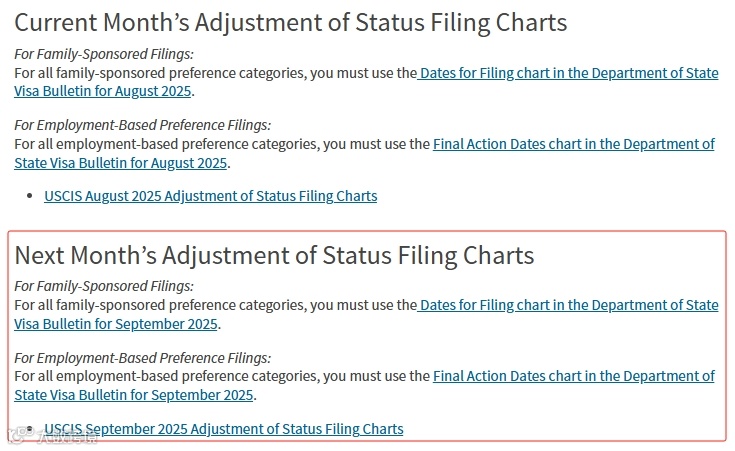Click the employment-based categories sentence under Current Month

[x=222, y=144]
